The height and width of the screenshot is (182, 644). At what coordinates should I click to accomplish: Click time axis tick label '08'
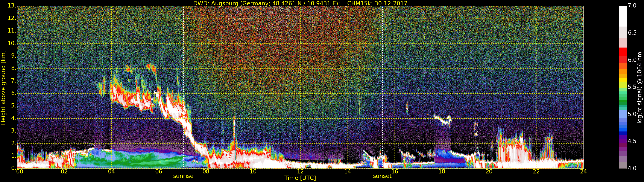tap(206, 172)
